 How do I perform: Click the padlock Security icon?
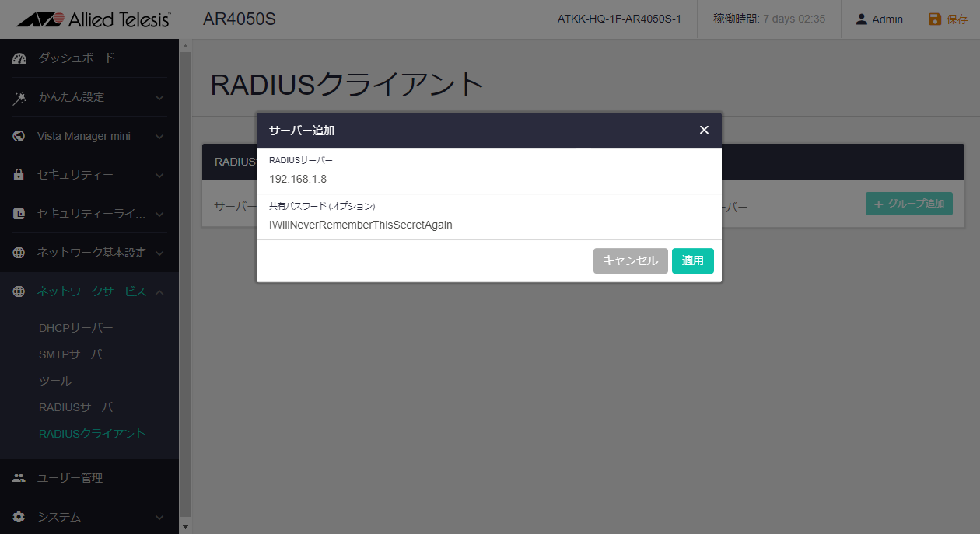coord(19,175)
